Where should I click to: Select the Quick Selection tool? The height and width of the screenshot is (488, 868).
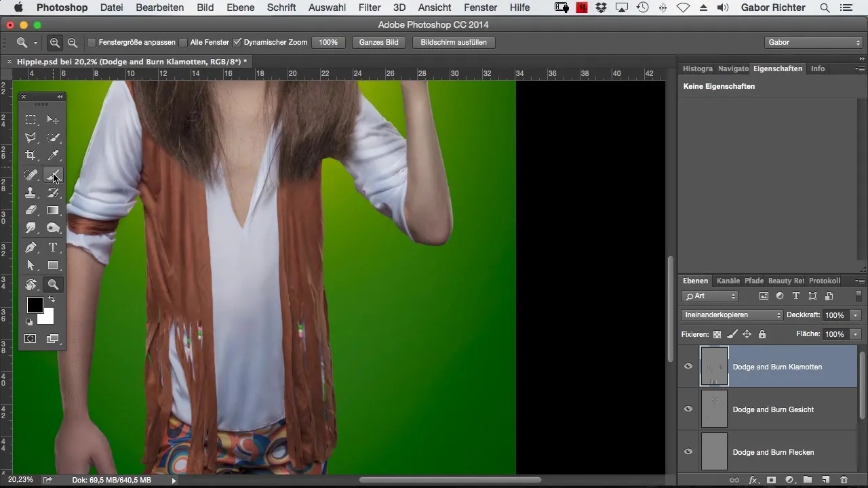click(x=53, y=138)
